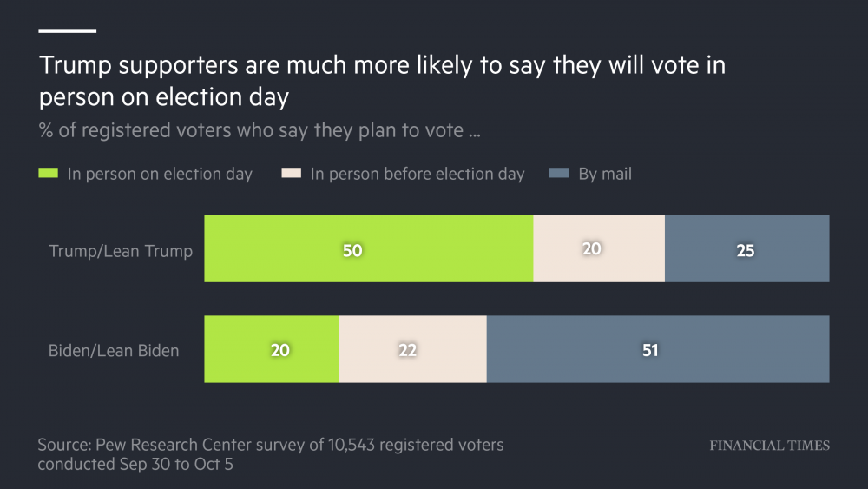Click the Biden green bar showing 20

click(271, 350)
